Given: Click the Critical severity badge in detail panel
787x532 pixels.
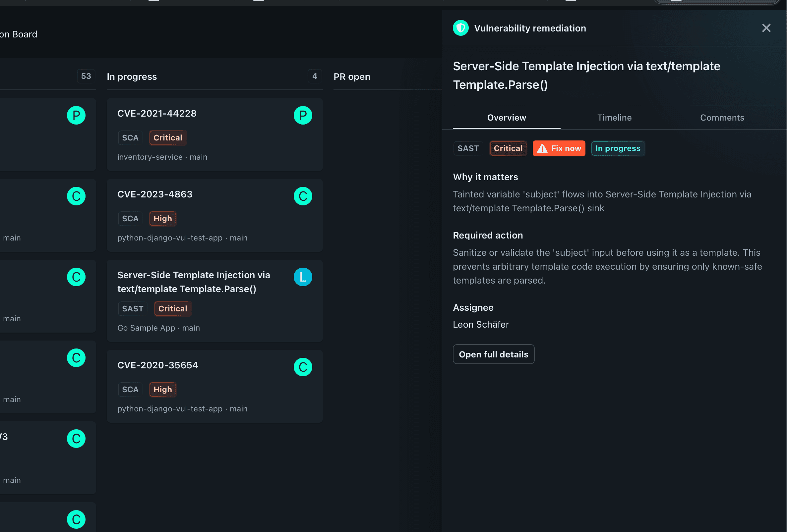Looking at the screenshot, I should [508, 148].
